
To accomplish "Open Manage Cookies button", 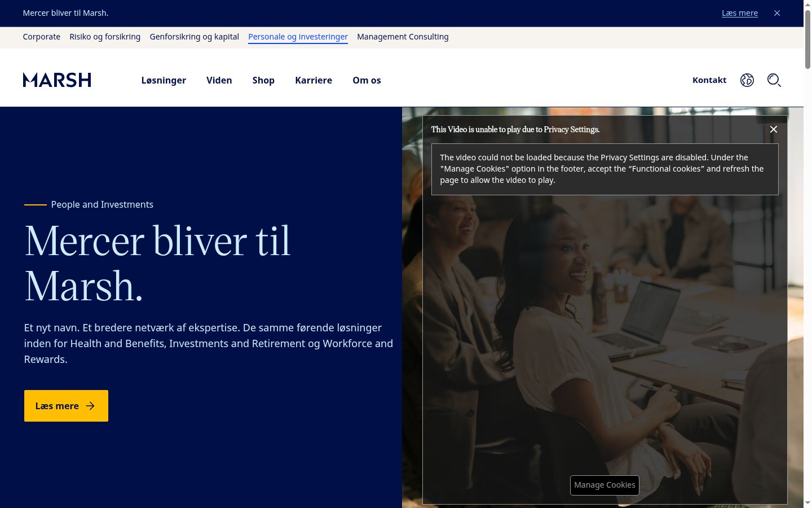I will [x=604, y=485].
